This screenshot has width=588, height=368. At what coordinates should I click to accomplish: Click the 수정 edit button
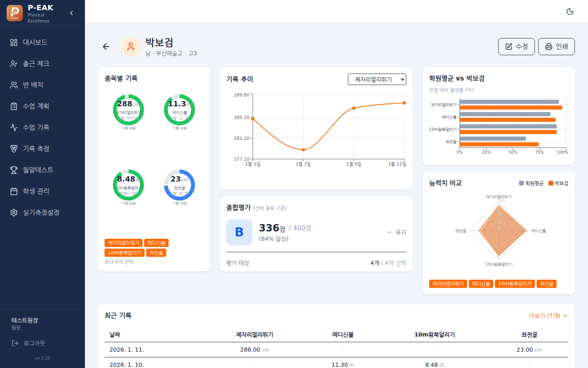517,47
